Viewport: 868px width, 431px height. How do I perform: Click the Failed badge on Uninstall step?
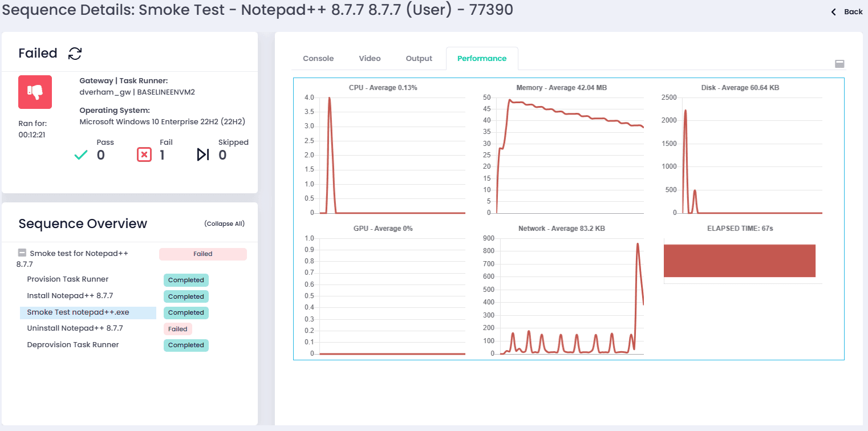[x=178, y=329]
